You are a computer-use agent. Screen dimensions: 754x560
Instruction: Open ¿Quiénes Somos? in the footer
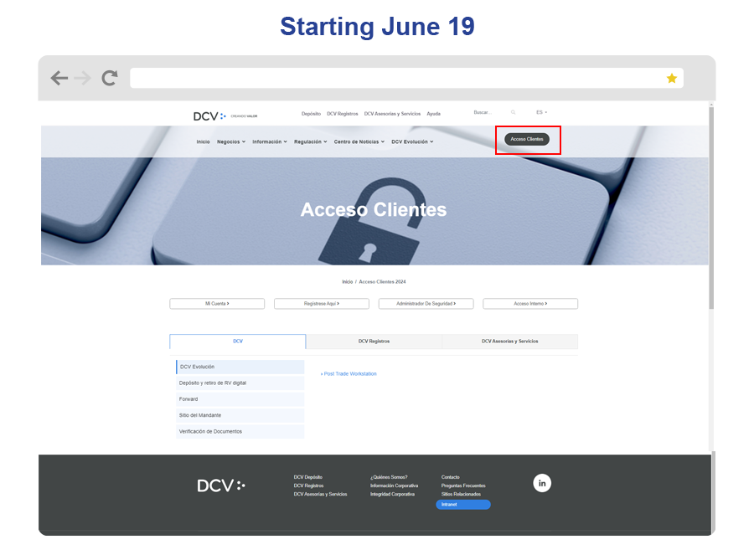coord(389,477)
